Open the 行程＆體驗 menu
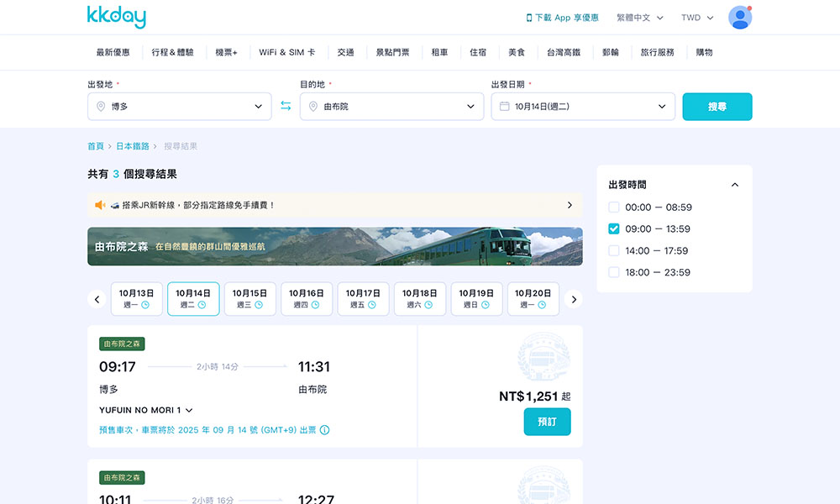This screenshot has width=840, height=504. [x=172, y=52]
